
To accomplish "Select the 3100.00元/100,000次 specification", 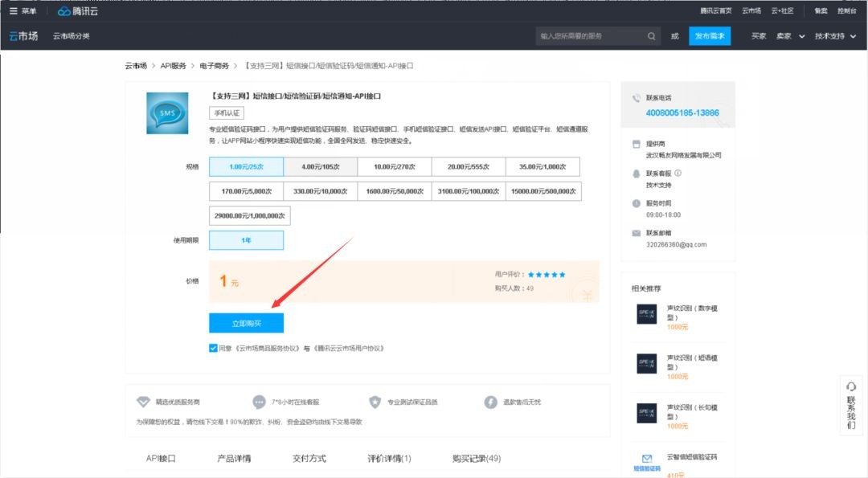I will pyautogui.click(x=469, y=191).
